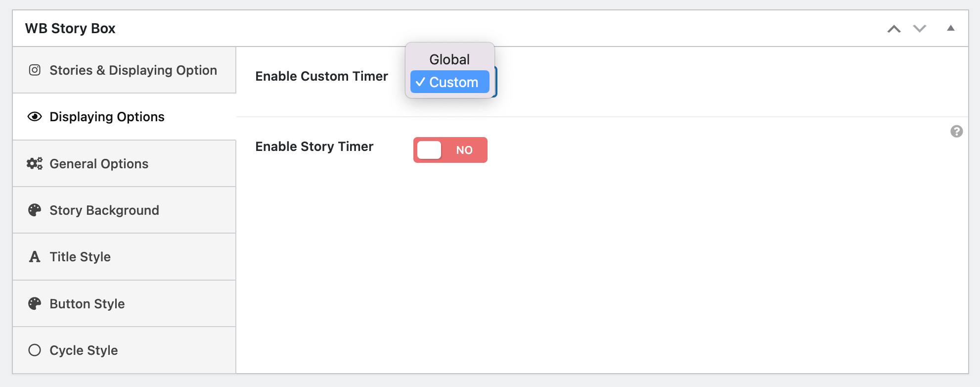Open the Story Background tab
Viewport: 980px width, 387px height.
104,210
